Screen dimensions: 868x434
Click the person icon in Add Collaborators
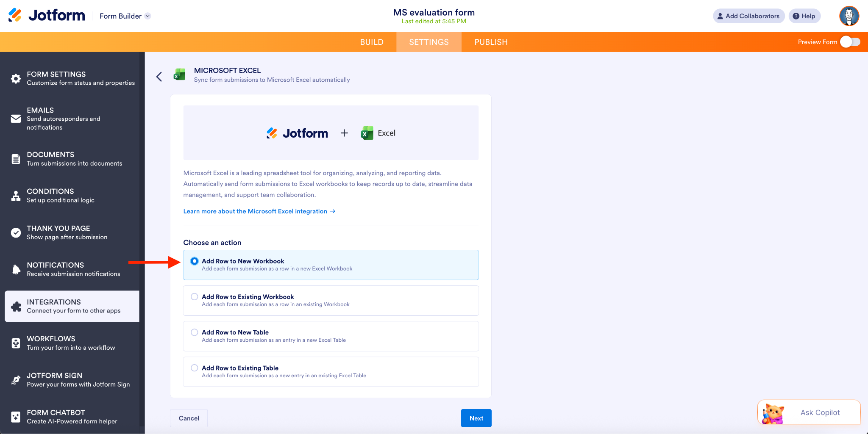click(x=720, y=16)
